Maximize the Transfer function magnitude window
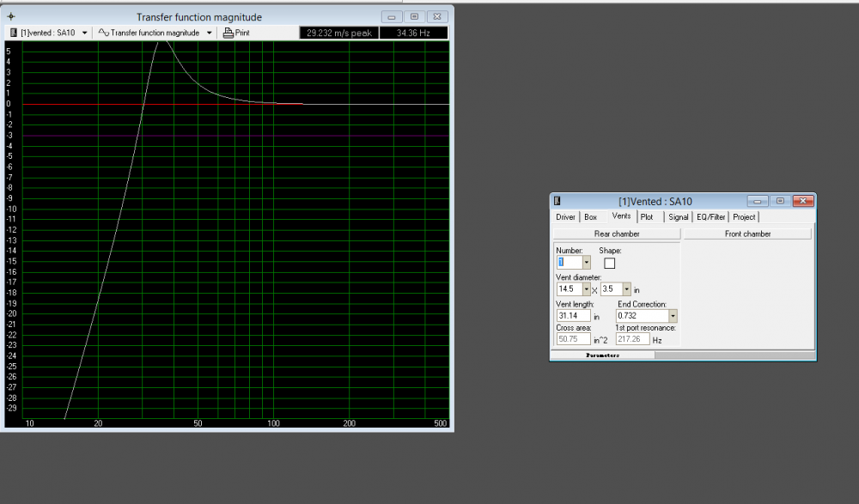 [415, 17]
